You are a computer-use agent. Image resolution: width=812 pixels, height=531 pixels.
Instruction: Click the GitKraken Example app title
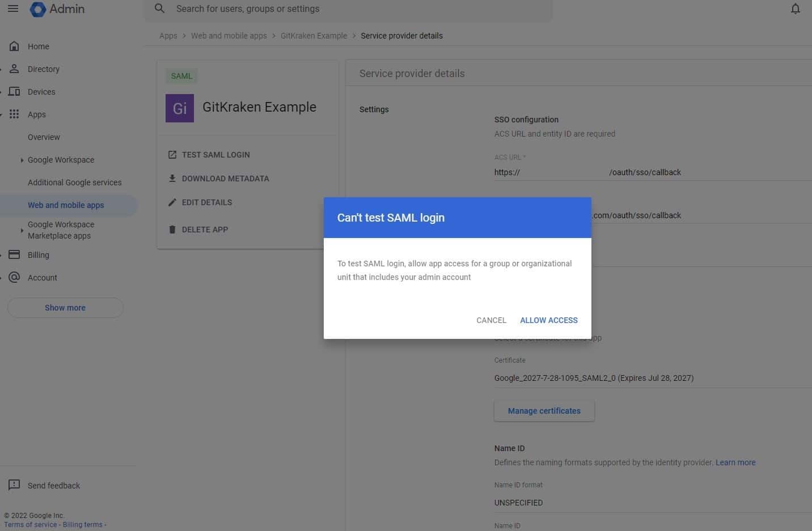[259, 107]
